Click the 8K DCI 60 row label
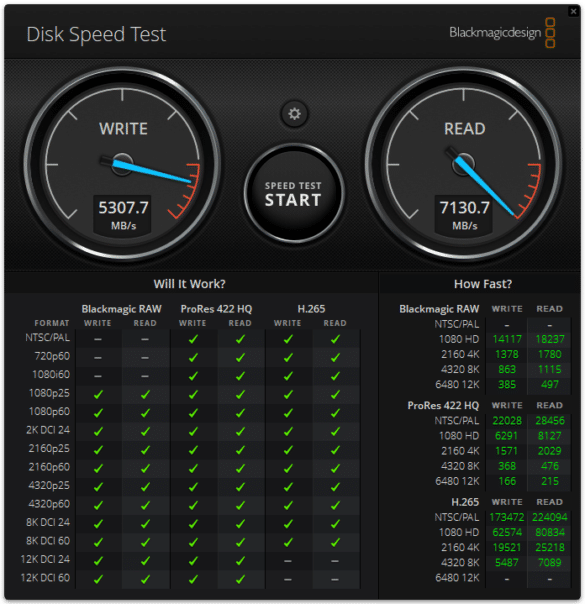 (48, 541)
